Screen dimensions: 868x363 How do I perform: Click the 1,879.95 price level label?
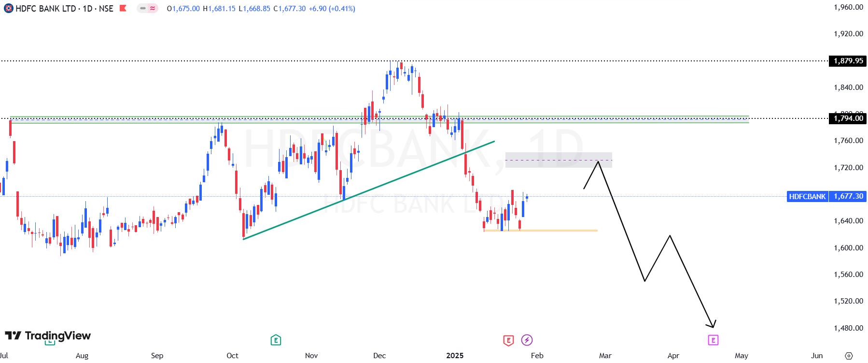(x=848, y=61)
